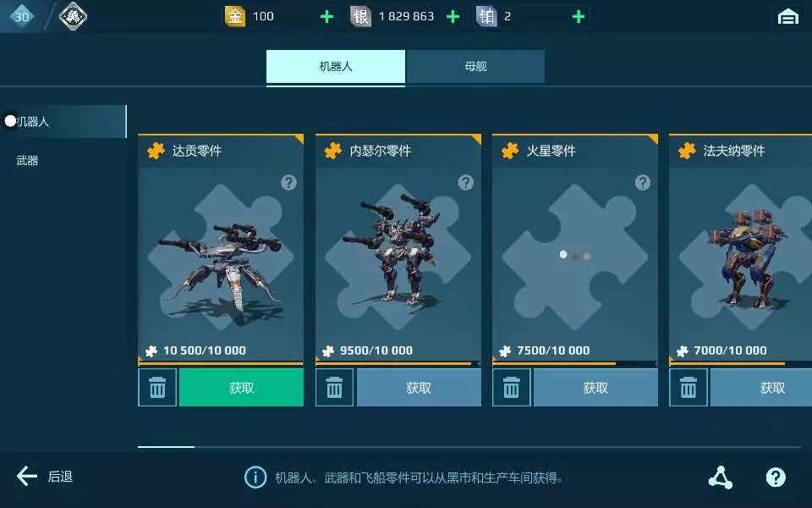Screen dimensions: 812x508
Task: Discard 火星零件 using trash icon
Action: pos(512,387)
